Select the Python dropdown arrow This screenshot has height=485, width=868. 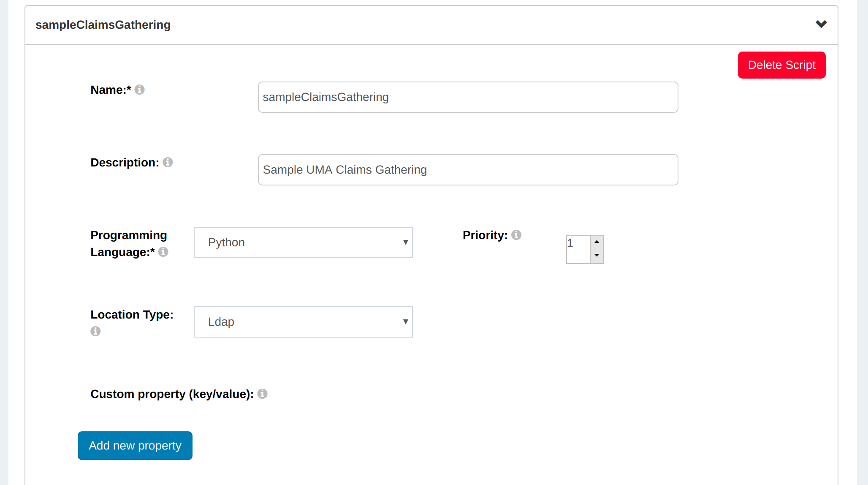405,242
